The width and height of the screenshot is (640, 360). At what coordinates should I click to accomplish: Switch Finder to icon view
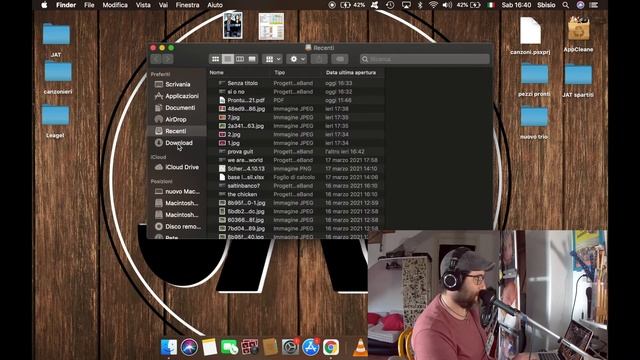(215, 59)
